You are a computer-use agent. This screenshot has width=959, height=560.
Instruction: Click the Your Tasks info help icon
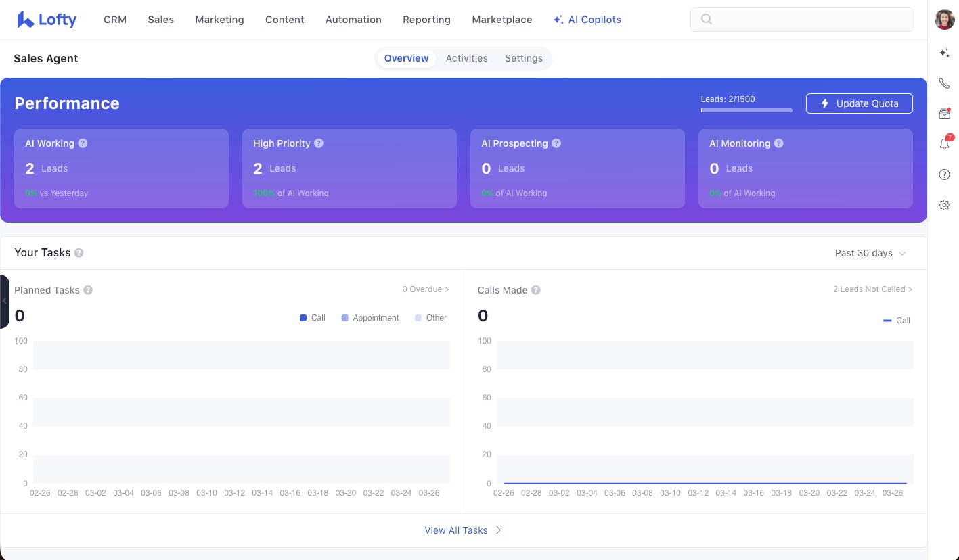[x=79, y=253]
